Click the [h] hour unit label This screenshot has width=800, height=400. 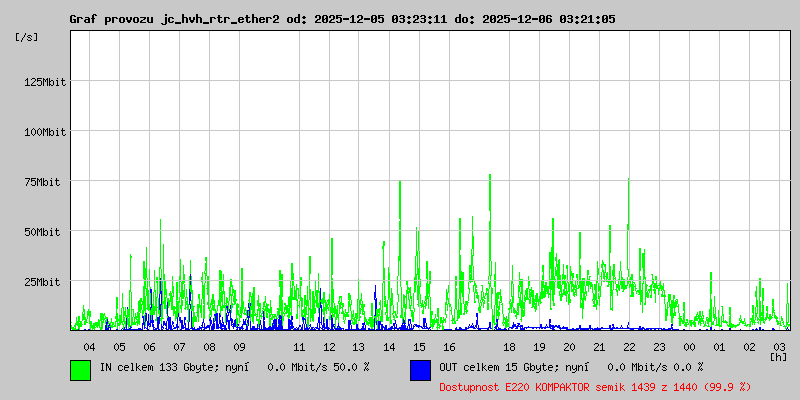coord(778,356)
